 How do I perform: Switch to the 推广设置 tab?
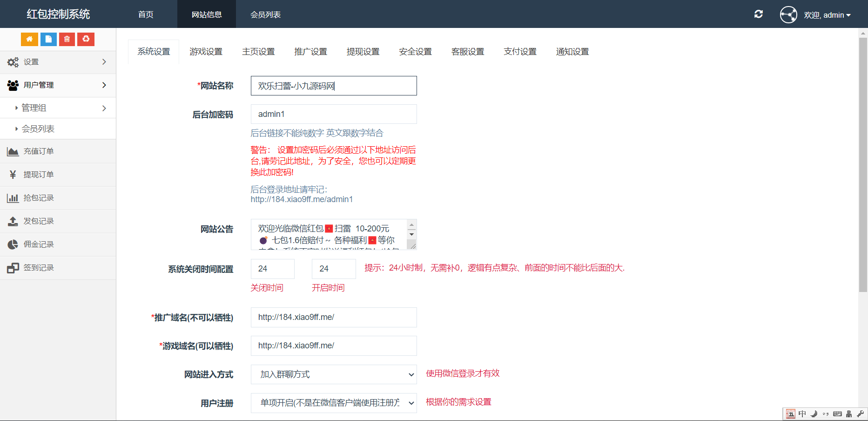click(310, 52)
